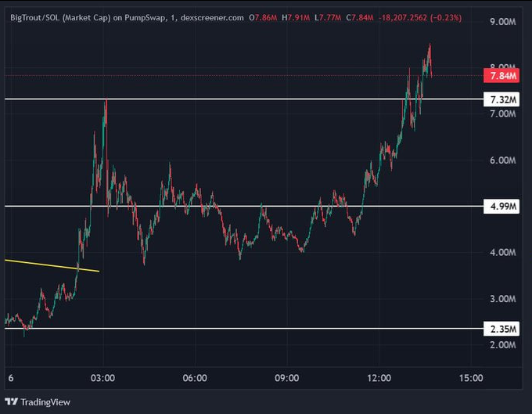Click the 12:00 time axis label

(379, 378)
